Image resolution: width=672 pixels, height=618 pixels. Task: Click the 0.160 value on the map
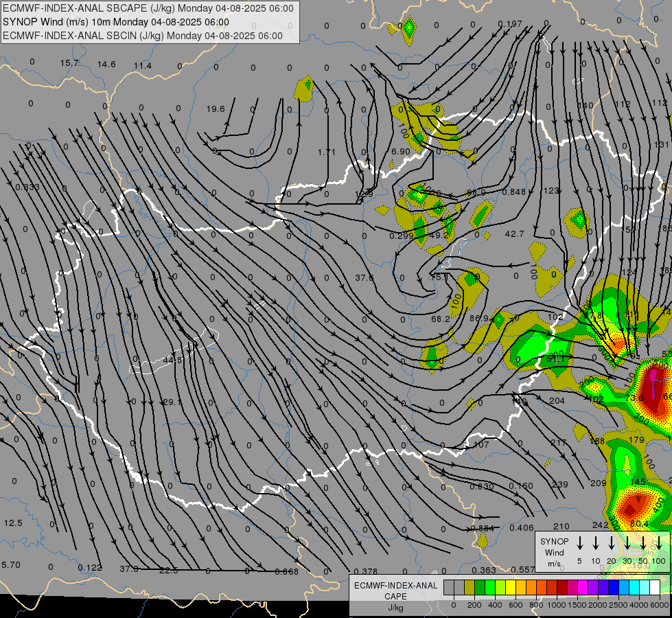tap(521, 486)
